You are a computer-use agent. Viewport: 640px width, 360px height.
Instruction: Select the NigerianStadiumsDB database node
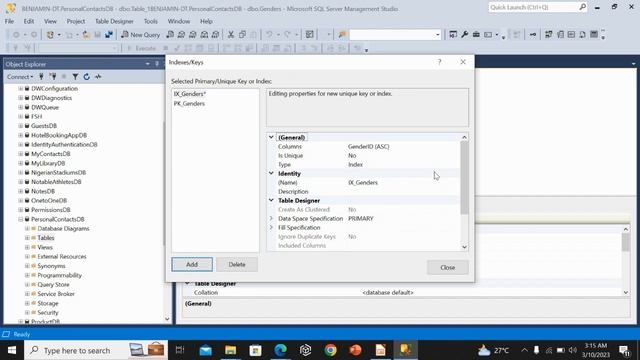coord(58,173)
